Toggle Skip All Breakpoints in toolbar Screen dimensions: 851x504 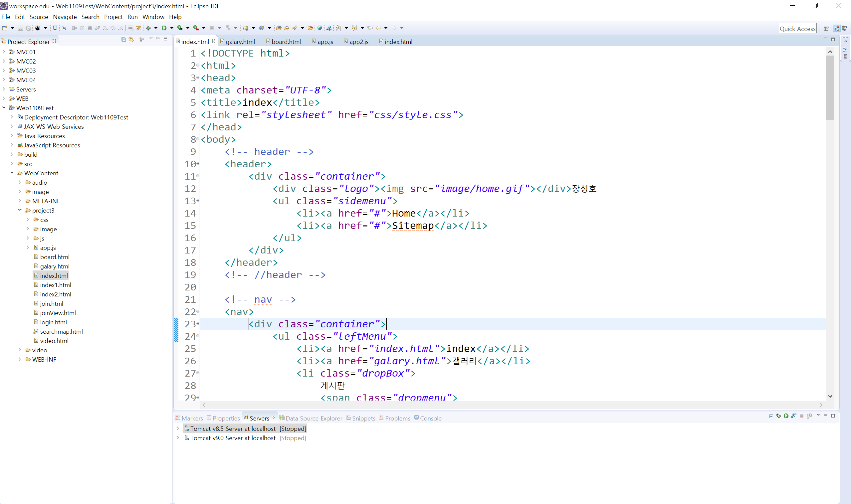[64, 28]
